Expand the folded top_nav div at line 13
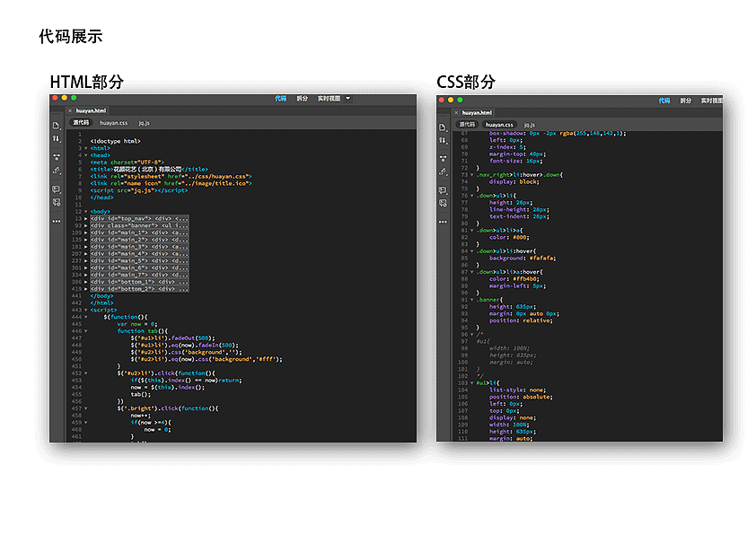 coord(86,219)
